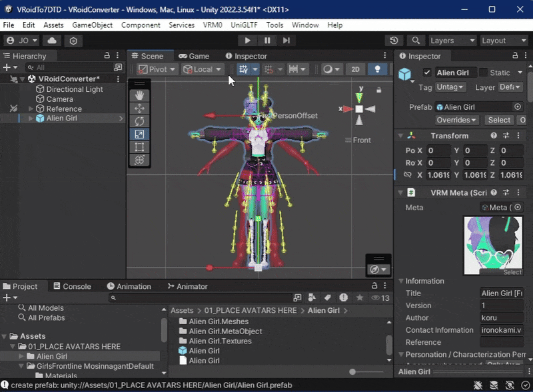
Task: Open the Tag Untagged dropdown
Action: coord(450,87)
